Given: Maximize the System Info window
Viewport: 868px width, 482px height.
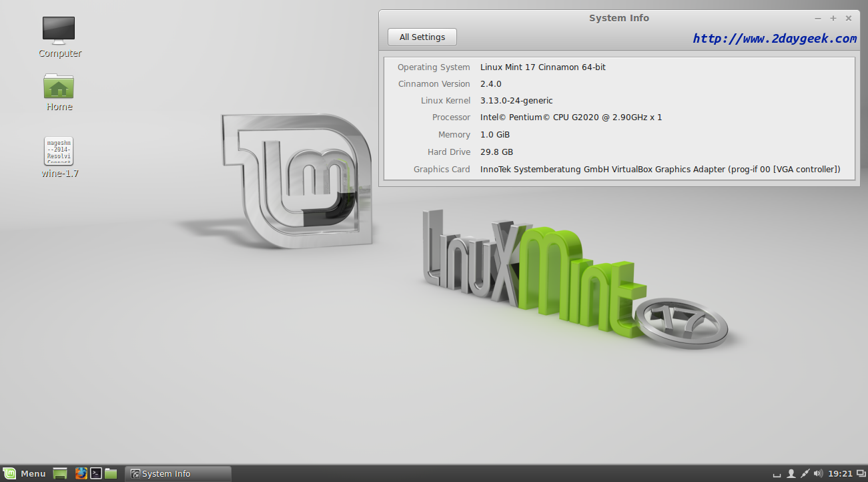Looking at the screenshot, I should pos(833,18).
